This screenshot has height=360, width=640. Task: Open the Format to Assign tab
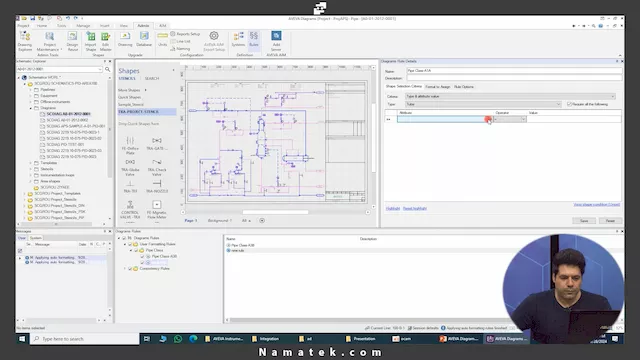[438, 87]
